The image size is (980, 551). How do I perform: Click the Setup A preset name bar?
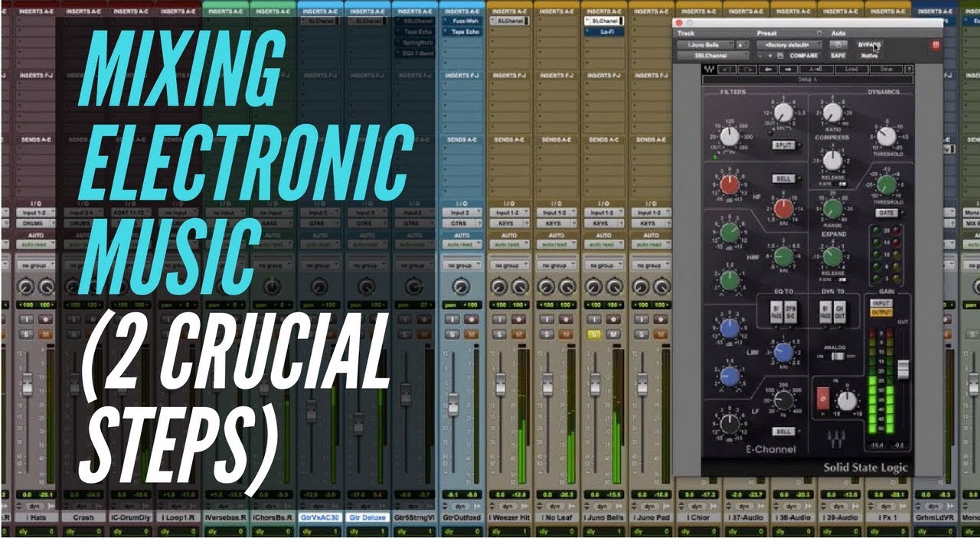point(808,79)
